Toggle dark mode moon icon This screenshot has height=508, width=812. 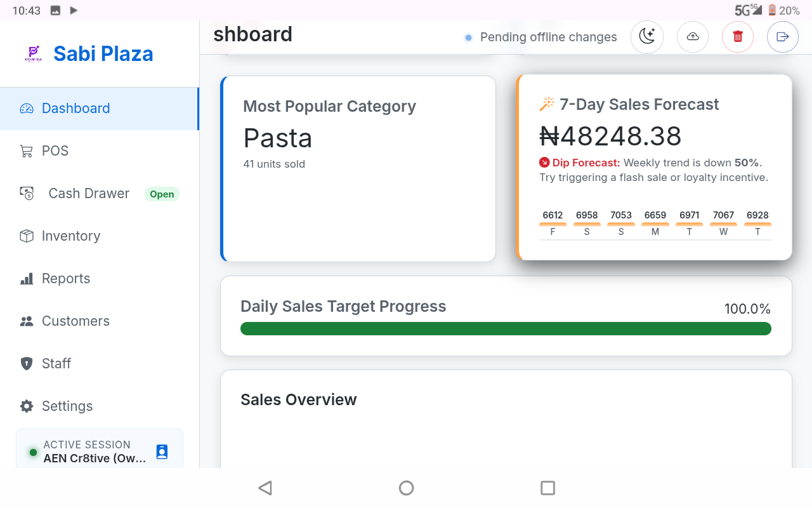[x=647, y=37]
